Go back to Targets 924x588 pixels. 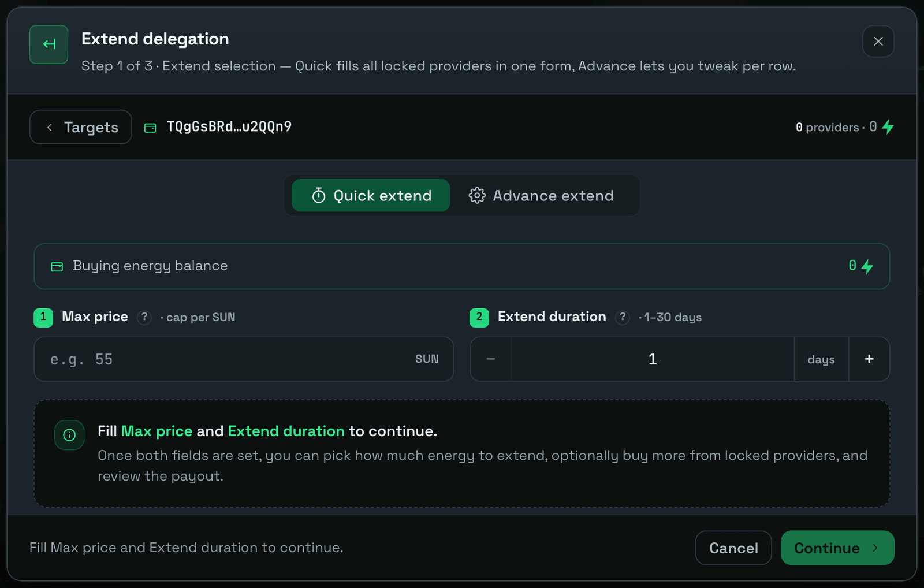[x=81, y=127]
